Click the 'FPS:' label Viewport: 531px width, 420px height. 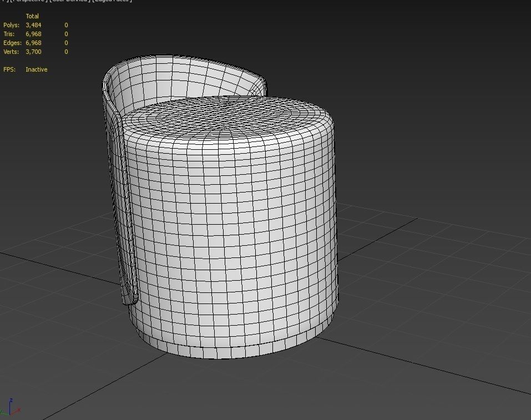[x=9, y=69]
